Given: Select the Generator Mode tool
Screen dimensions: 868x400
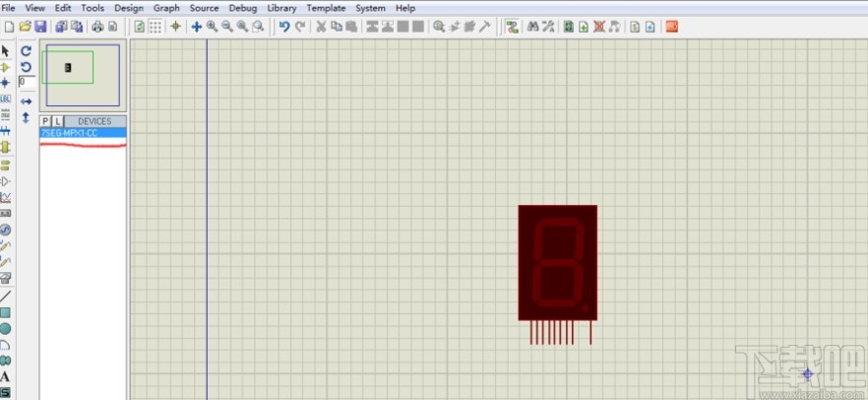Looking at the screenshot, I should click(6, 230).
